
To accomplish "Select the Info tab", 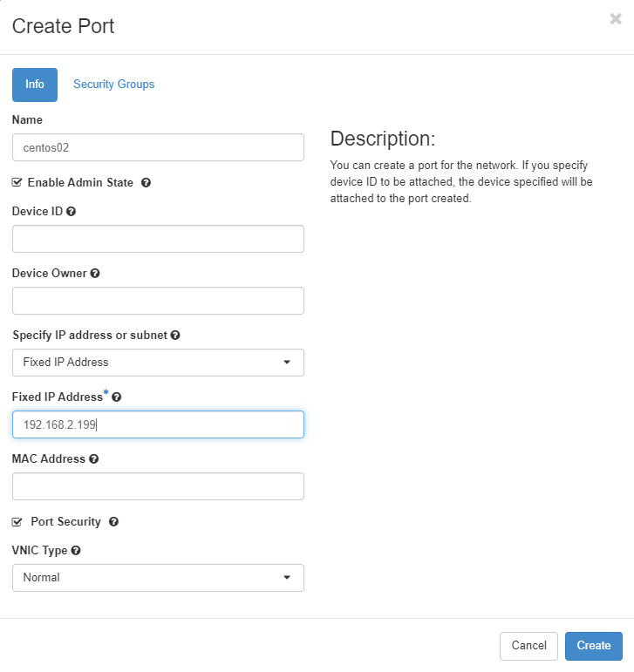I will click(35, 85).
